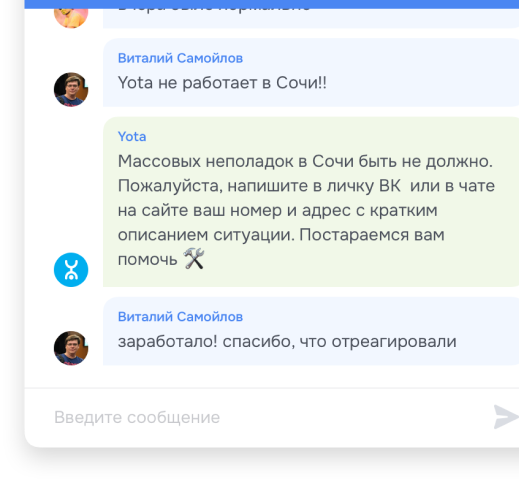The height and width of the screenshot is (482, 519).
Task: Select the line Массовых неполадок в Сочи
Action: (x=305, y=161)
